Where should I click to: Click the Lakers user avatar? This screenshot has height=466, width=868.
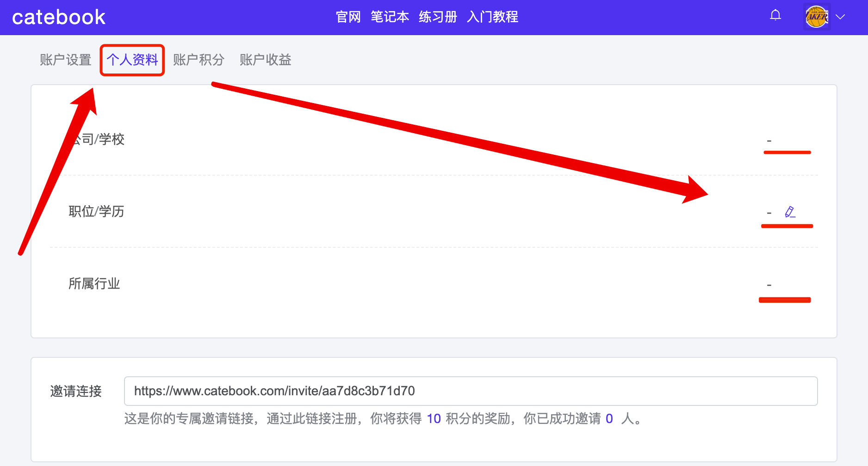(817, 17)
